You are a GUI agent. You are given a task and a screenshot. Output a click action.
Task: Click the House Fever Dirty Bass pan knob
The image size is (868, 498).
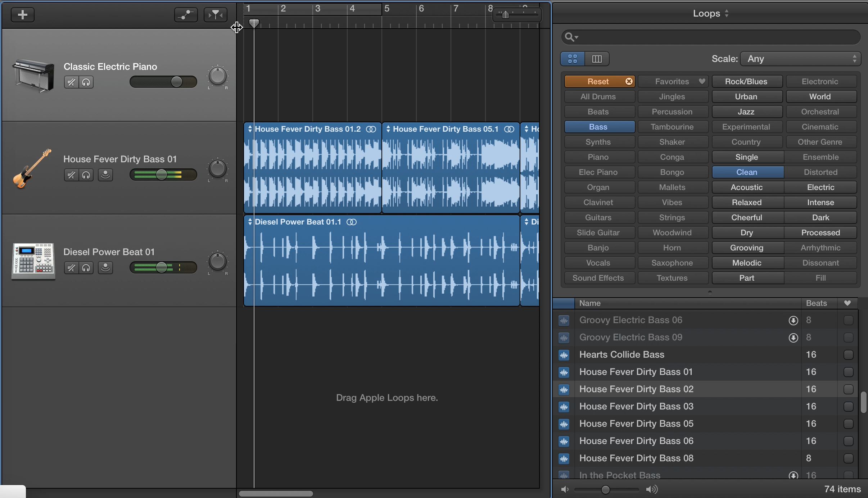(218, 169)
